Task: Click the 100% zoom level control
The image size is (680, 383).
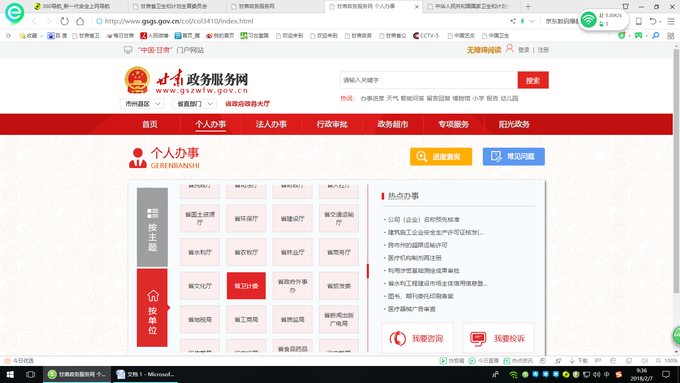Action: point(667,361)
